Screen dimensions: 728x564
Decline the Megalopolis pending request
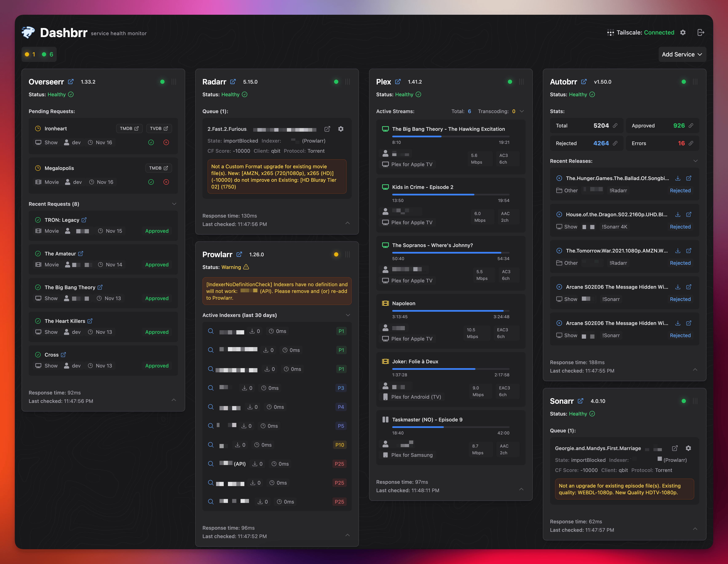pyautogui.click(x=166, y=182)
